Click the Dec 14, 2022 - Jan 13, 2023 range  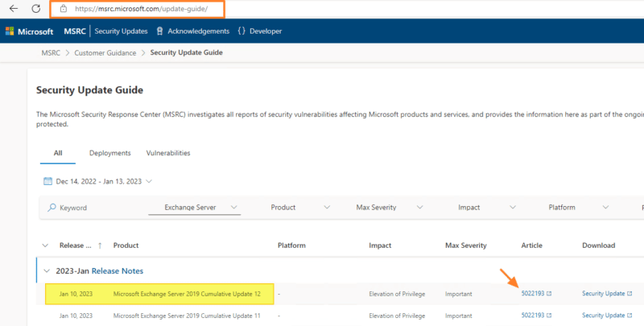point(98,181)
